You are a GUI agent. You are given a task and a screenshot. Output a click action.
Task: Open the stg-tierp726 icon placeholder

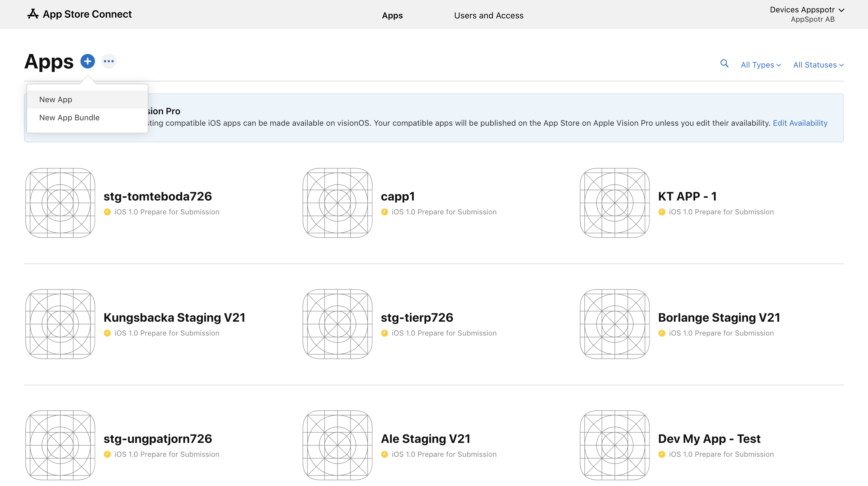click(337, 324)
